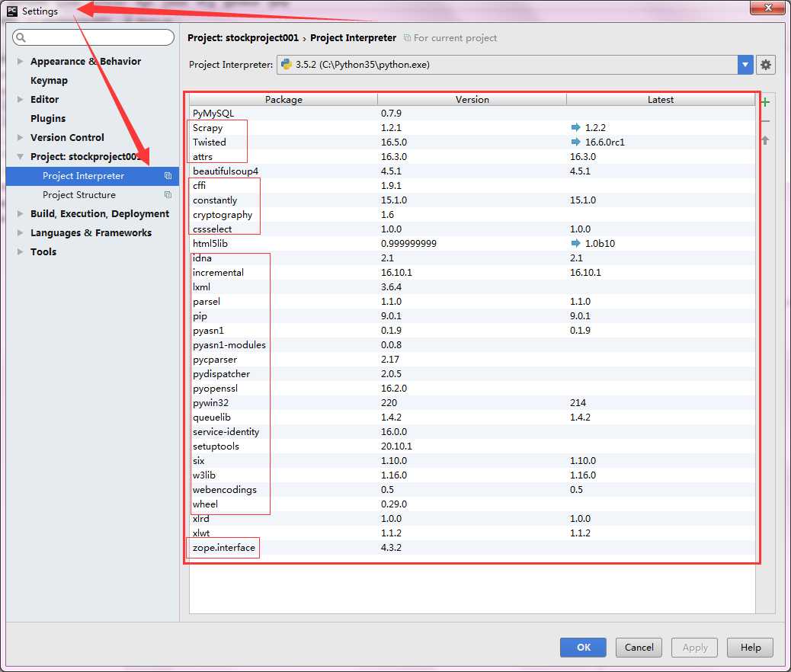Viewport: 791px width, 672px height.
Task: Select the cssselect package row
Action: pos(472,229)
